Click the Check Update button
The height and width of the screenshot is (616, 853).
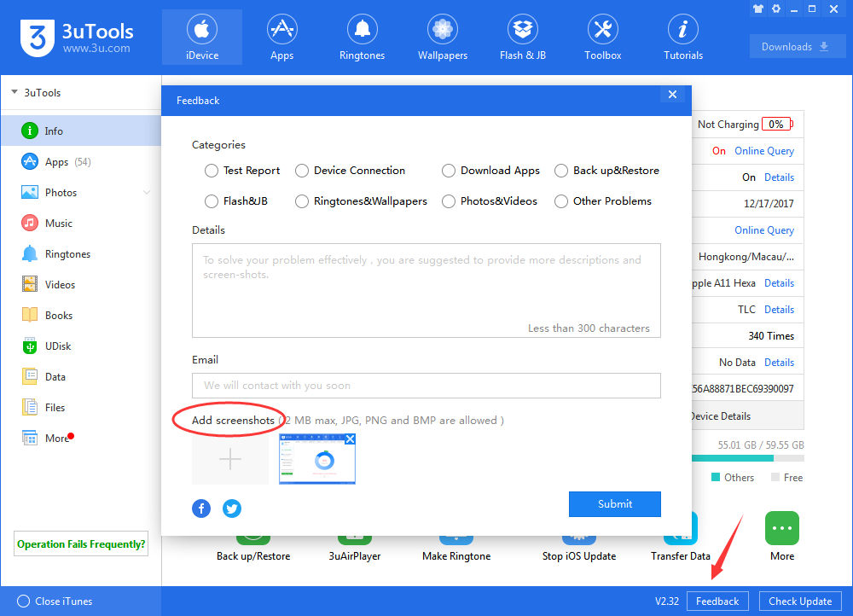800,601
